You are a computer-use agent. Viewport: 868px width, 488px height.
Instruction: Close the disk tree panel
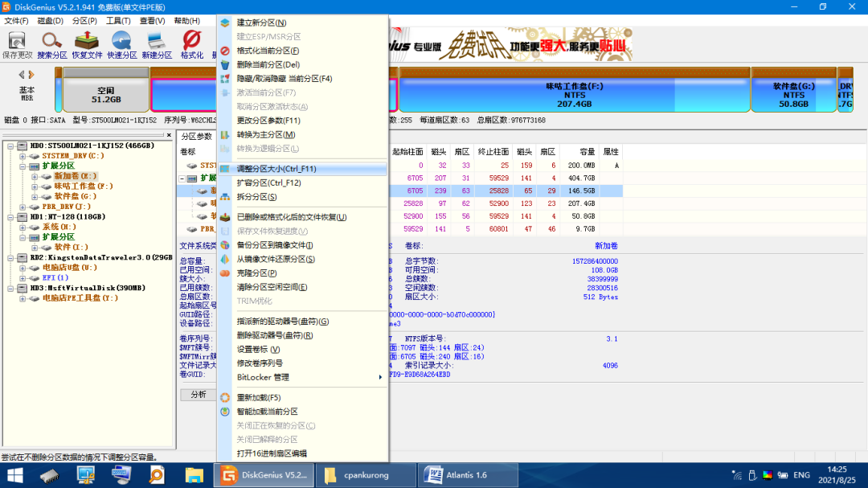click(169, 135)
